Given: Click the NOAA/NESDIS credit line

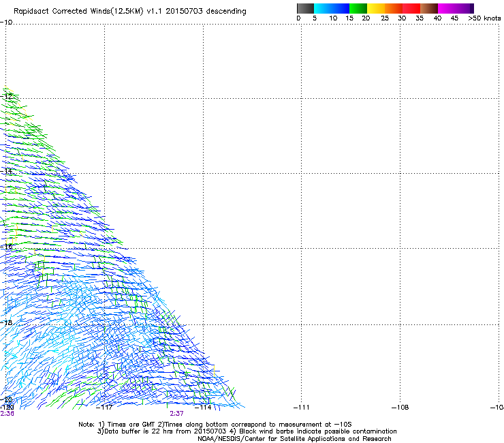Looking at the screenshot, I should [x=294, y=439].
